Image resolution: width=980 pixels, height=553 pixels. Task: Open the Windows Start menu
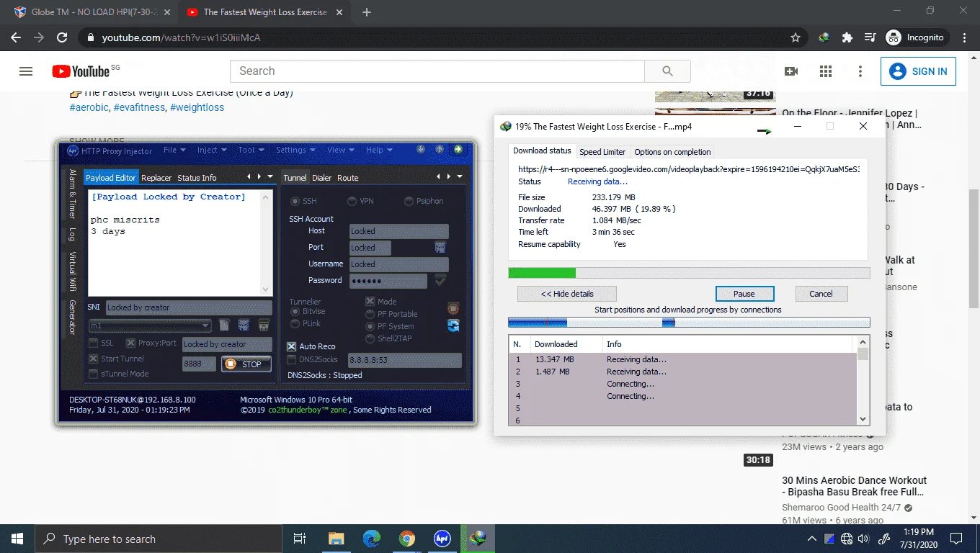coord(17,539)
